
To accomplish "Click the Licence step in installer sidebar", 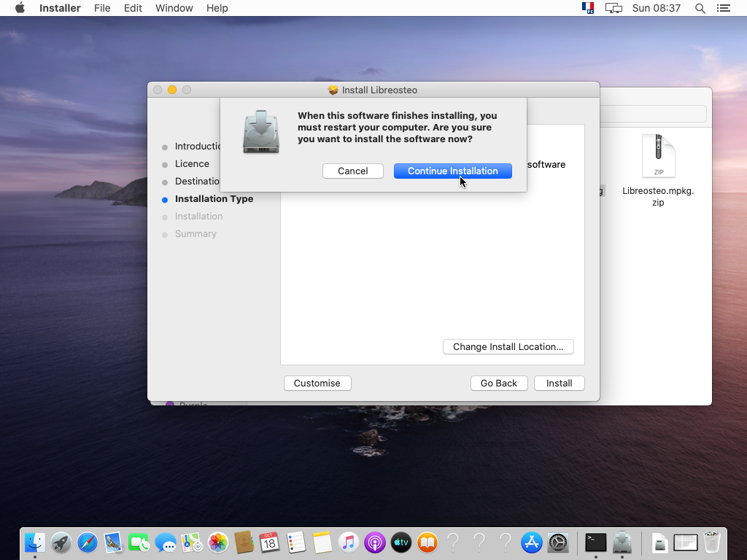I will (192, 164).
